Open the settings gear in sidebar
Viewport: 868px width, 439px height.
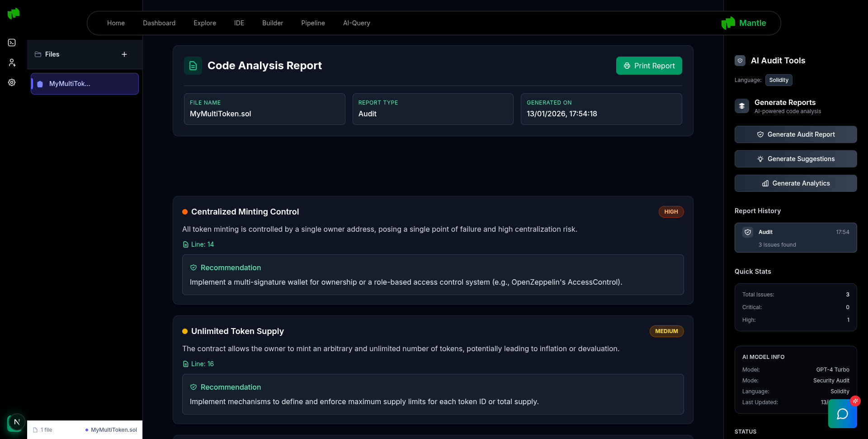coord(12,82)
